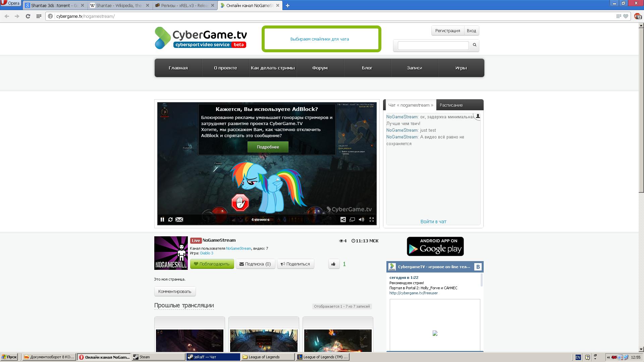The width and height of the screenshot is (644, 362).
Task: Click in the site search field
Action: 433,45
